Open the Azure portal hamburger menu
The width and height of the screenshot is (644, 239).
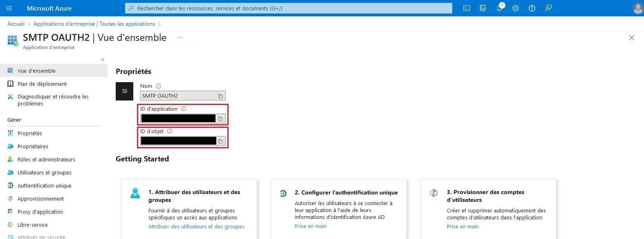coord(9,8)
